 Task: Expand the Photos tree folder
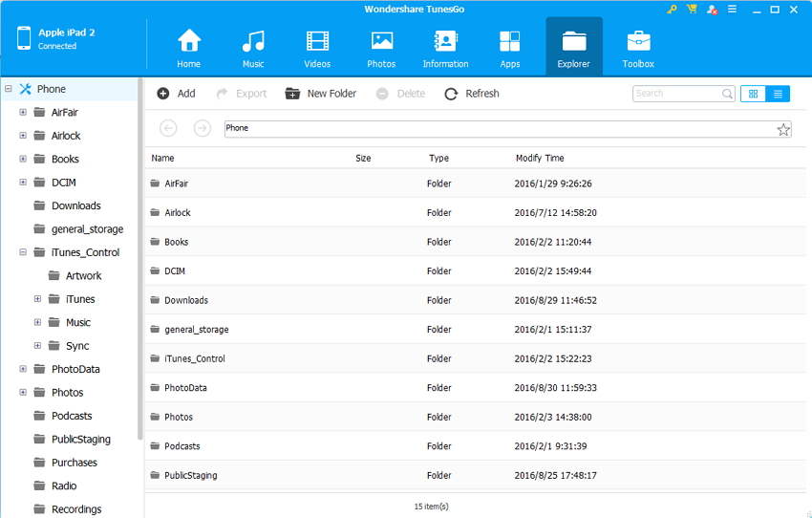pos(23,392)
